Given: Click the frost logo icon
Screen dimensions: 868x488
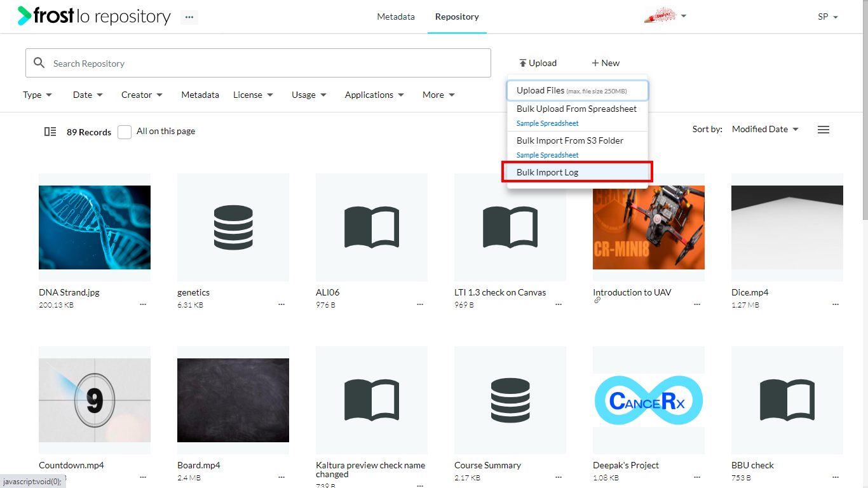Looking at the screenshot, I should coord(25,15).
